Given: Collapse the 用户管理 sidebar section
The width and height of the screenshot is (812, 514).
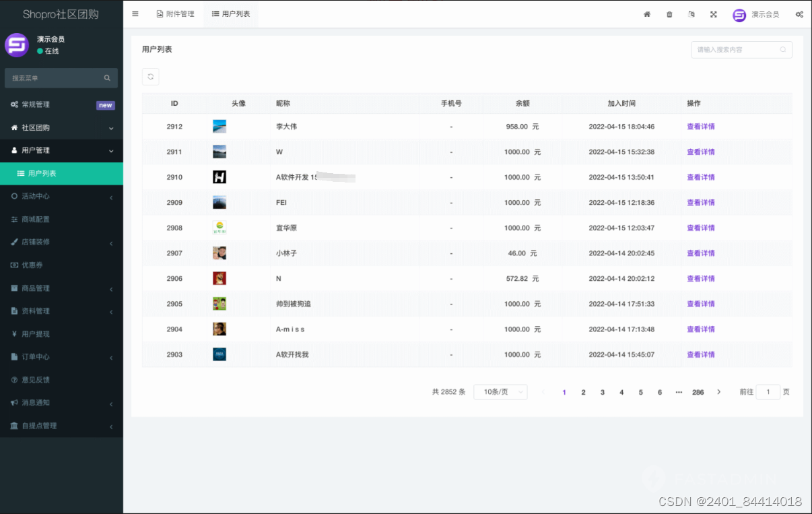Looking at the screenshot, I should [x=39, y=150].
